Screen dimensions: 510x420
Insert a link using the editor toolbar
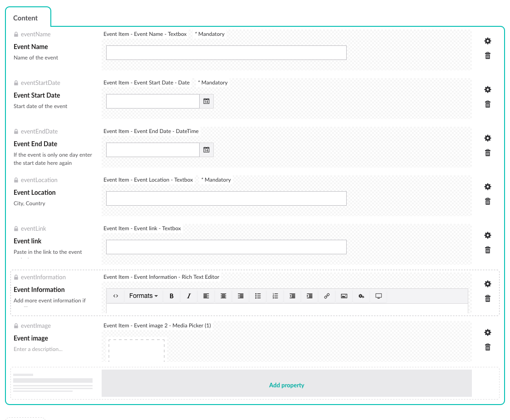point(327,296)
